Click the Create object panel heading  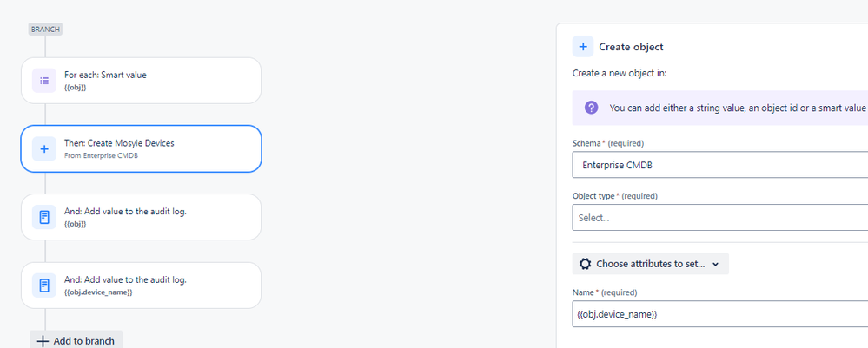pyautogui.click(x=631, y=47)
